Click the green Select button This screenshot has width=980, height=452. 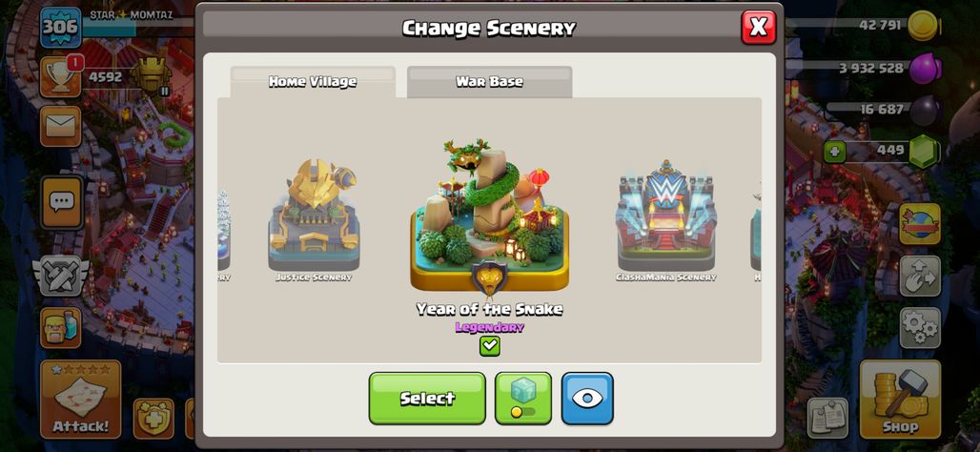pos(427,399)
